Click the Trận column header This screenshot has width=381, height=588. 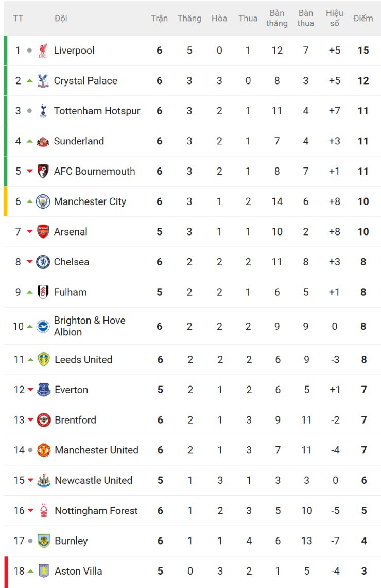point(159,19)
